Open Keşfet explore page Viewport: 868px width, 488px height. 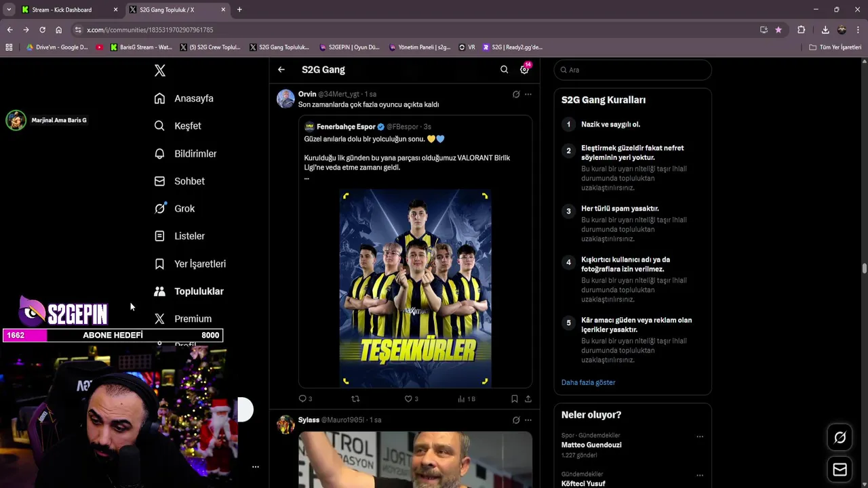(178, 126)
